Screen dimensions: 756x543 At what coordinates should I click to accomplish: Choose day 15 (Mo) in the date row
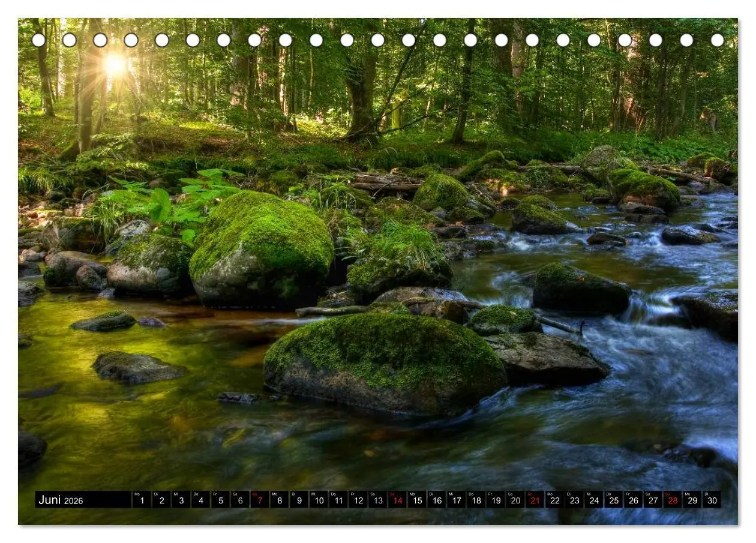417,499
